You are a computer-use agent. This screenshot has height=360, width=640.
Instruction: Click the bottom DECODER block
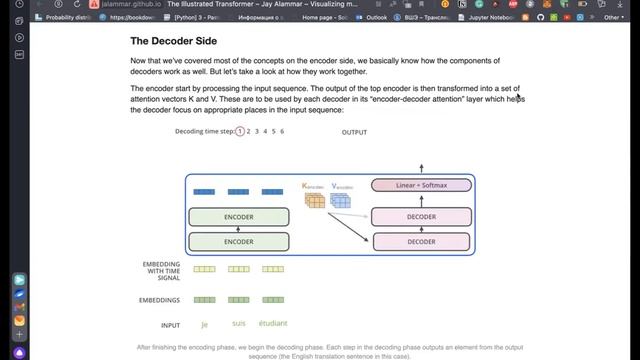[421, 242]
